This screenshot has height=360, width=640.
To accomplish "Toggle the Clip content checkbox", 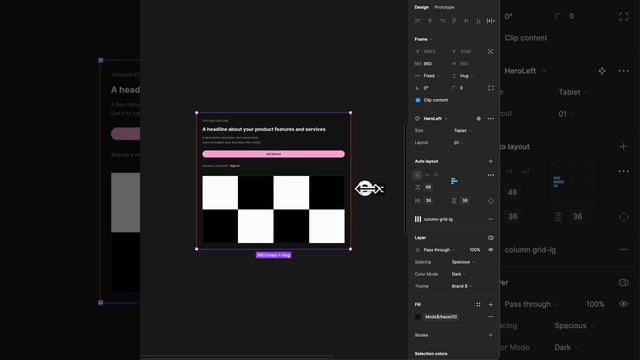I will coord(418,100).
